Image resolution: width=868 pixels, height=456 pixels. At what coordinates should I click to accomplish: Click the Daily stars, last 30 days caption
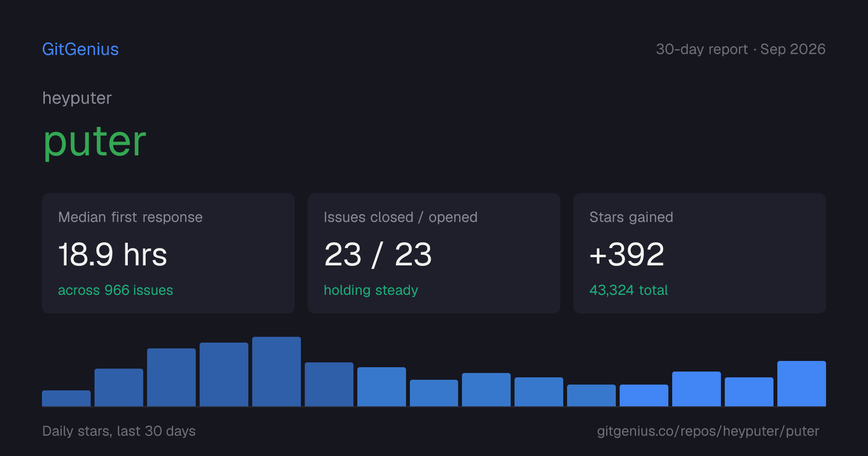(x=119, y=431)
